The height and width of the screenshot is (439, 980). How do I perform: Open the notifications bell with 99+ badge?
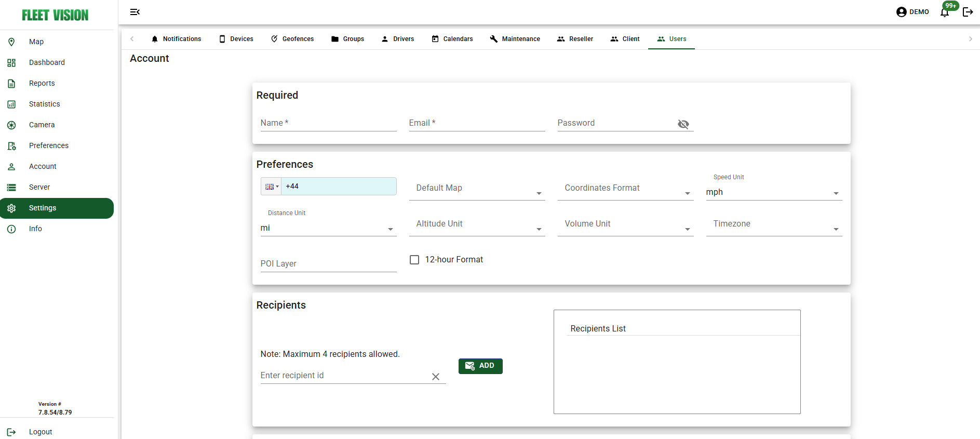click(945, 12)
